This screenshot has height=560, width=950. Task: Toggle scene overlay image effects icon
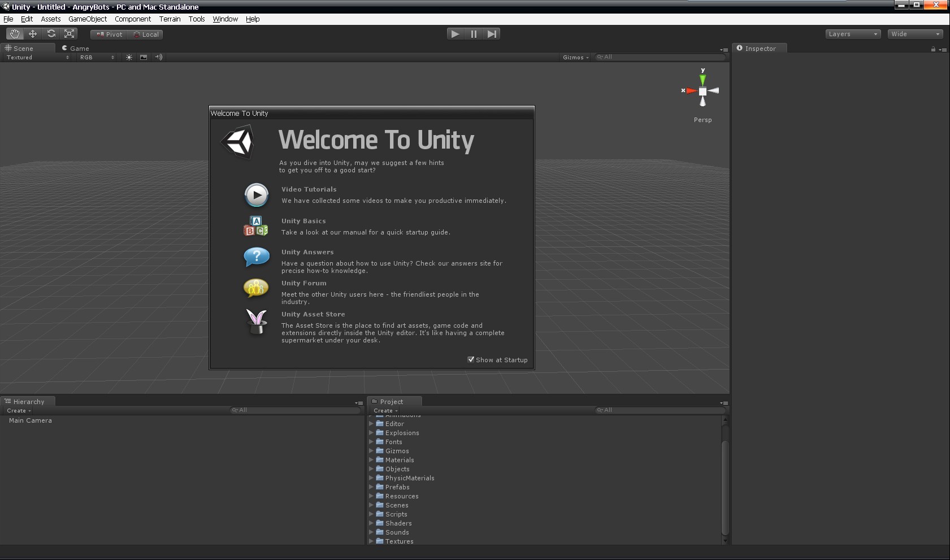[144, 57]
